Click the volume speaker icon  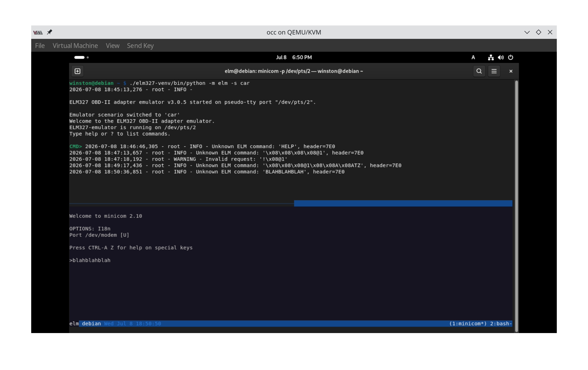(x=501, y=57)
